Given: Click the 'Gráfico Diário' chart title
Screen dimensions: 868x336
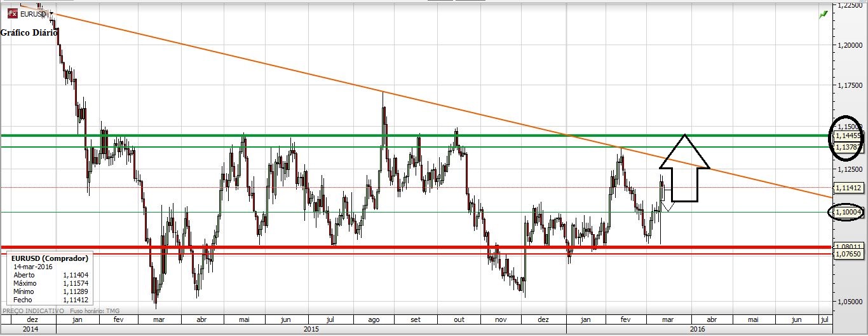Looking at the screenshot, I should [29, 32].
